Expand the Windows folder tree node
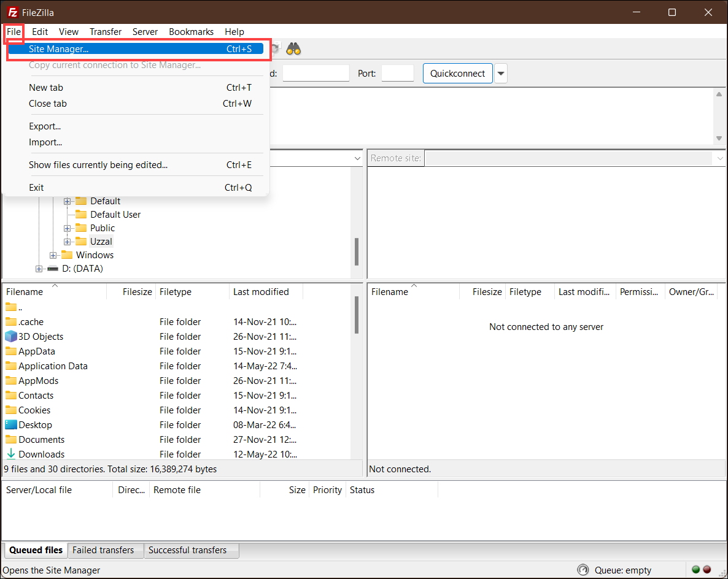728x579 pixels. point(53,255)
